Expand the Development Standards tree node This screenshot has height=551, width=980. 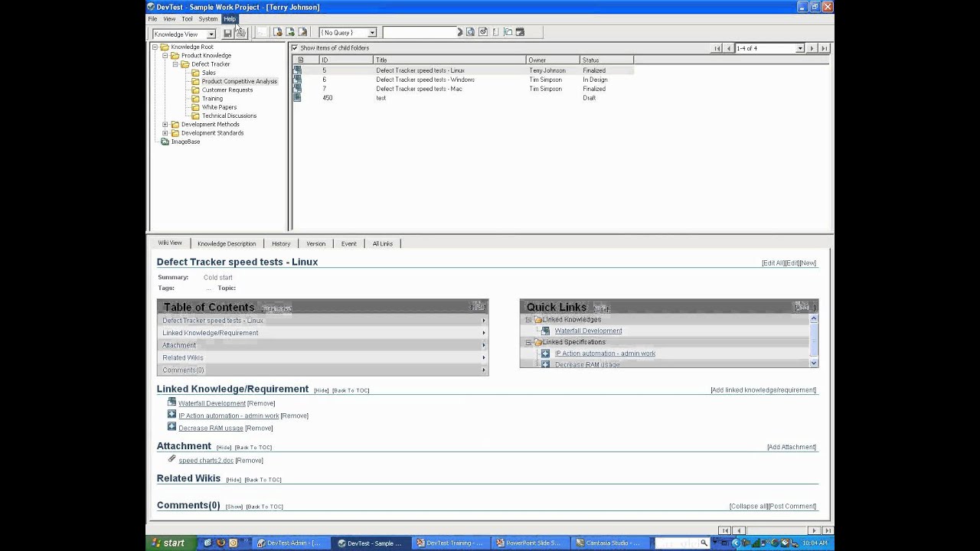(165, 132)
